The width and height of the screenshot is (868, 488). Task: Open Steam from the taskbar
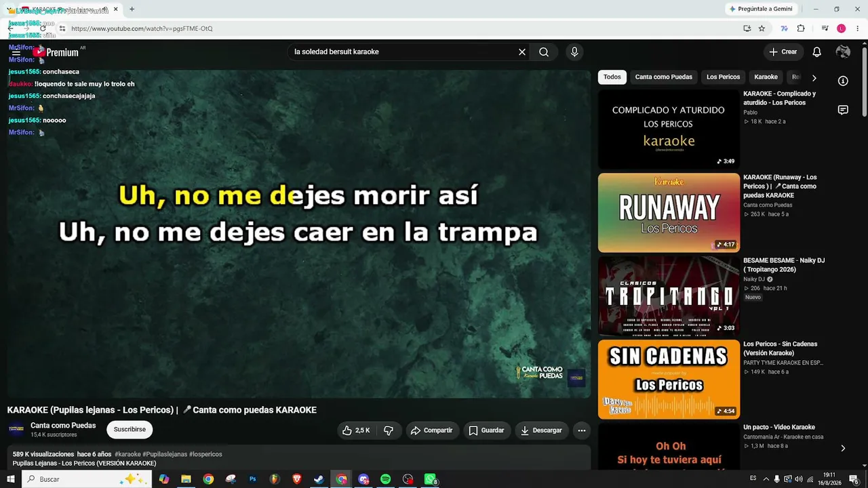pos(319,479)
